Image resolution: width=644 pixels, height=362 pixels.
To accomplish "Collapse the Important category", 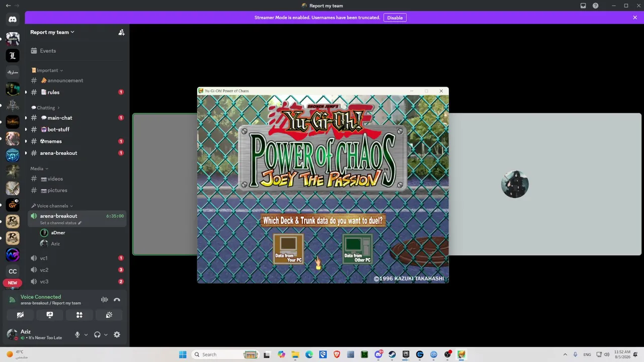I will tap(47, 70).
